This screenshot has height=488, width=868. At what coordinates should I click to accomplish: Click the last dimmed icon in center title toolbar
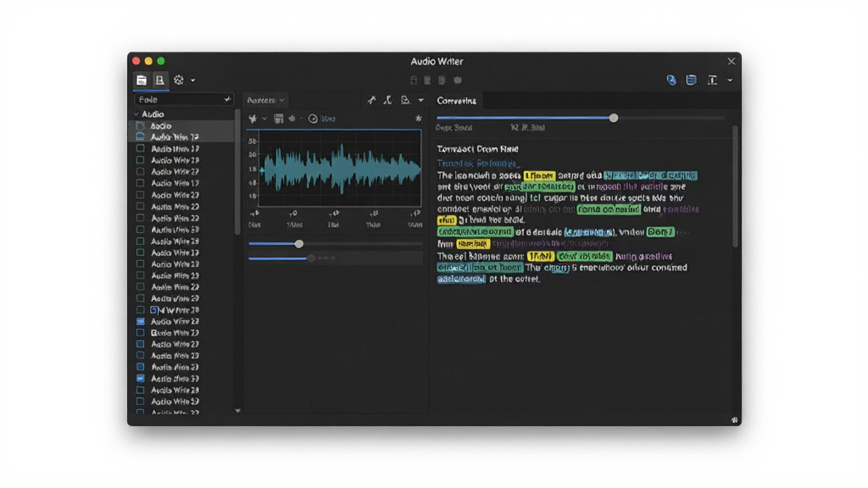[458, 80]
